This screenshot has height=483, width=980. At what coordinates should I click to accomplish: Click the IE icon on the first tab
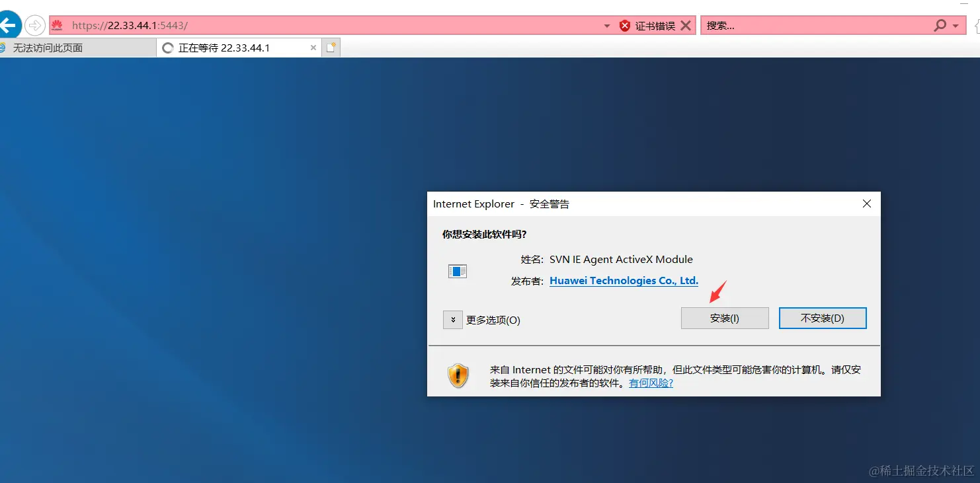tap(3, 48)
